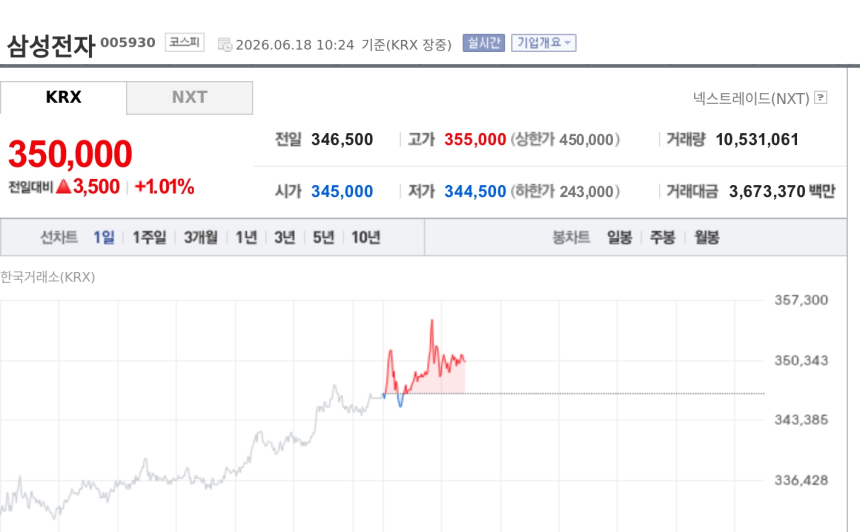Open the 기업개요 dropdown
860x532 pixels.
point(544,43)
